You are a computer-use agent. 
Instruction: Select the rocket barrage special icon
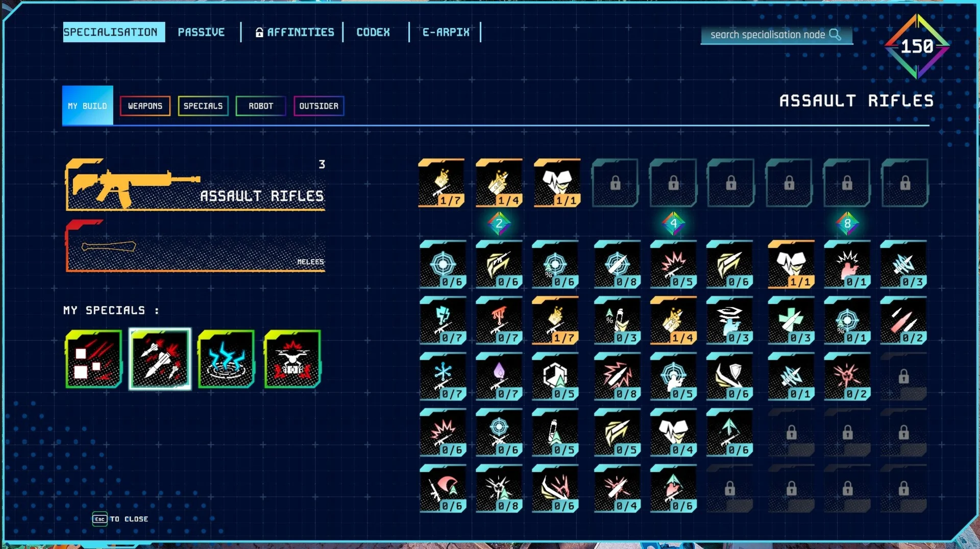pyautogui.click(x=160, y=359)
